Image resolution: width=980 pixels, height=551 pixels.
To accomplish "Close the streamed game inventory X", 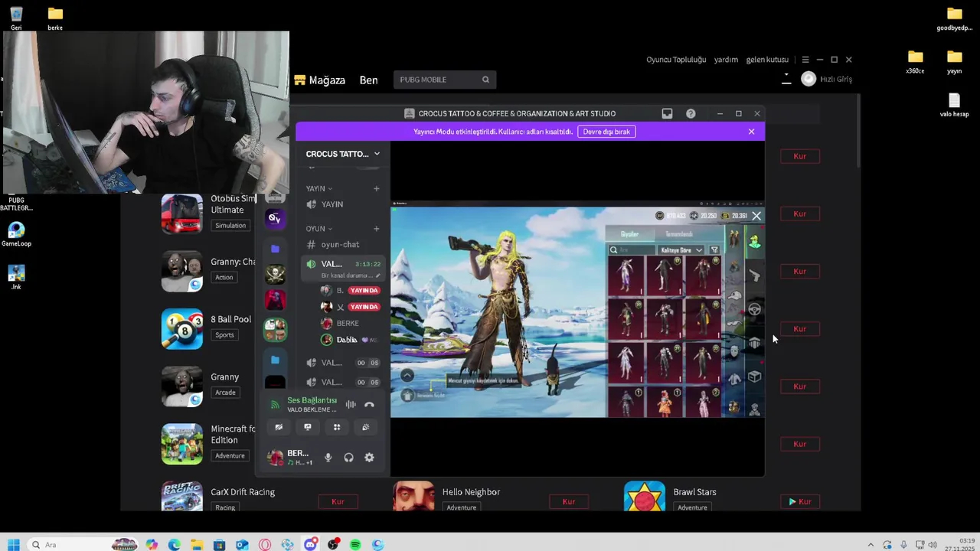I will [756, 216].
